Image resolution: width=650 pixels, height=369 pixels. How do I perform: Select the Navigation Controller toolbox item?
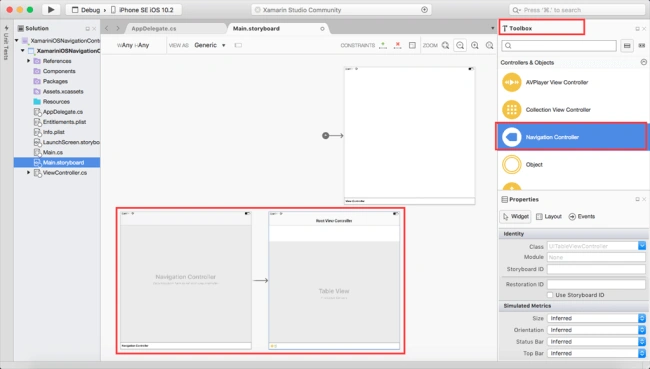tap(572, 137)
